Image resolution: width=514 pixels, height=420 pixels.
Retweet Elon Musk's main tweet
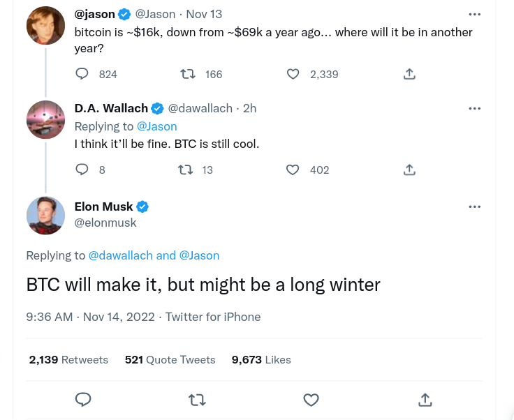198,400
